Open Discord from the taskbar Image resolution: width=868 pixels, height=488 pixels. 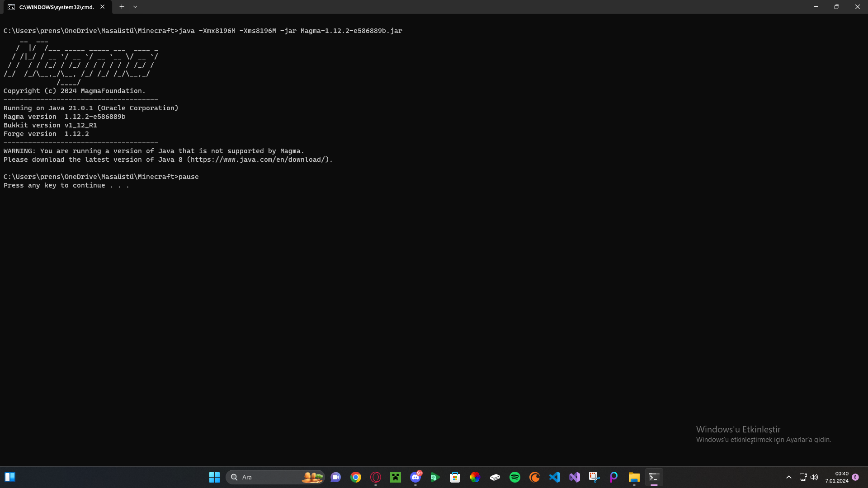click(x=415, y=477)
